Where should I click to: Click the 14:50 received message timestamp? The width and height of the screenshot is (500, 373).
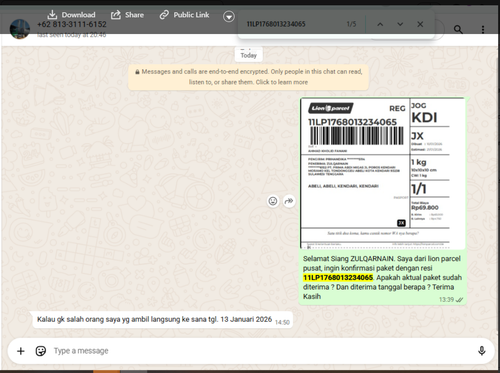pyautogui.click(x=282, y=322)
